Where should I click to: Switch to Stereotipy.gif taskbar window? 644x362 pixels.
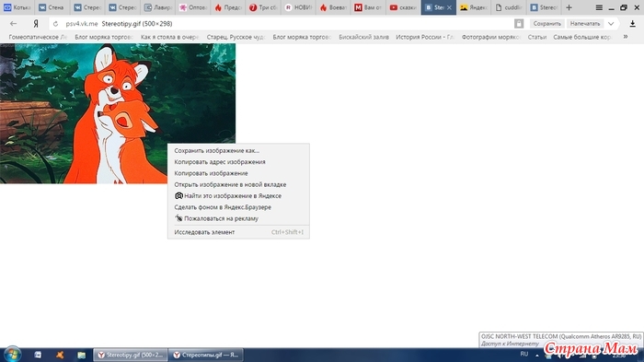click(131, 355)
